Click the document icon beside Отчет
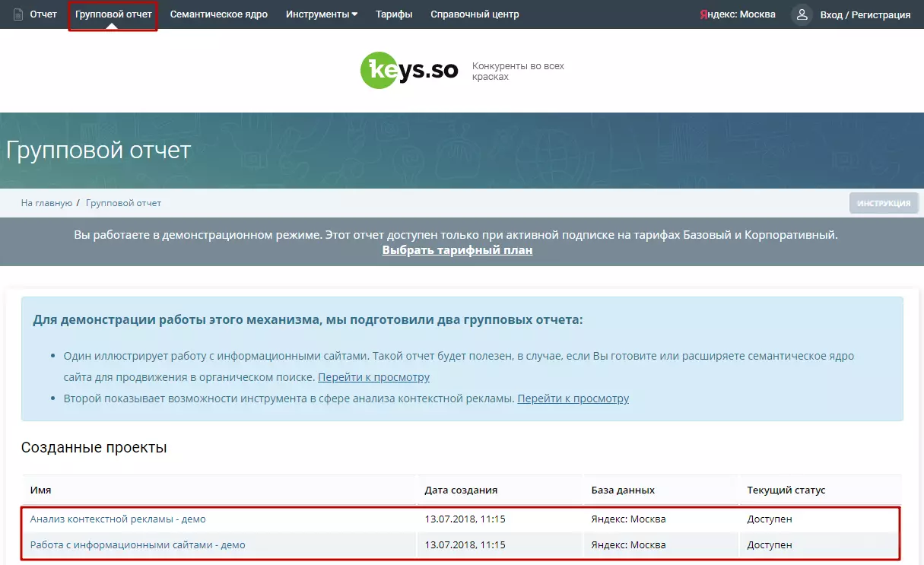The image size is (924, 565). (x=18, y=14)
